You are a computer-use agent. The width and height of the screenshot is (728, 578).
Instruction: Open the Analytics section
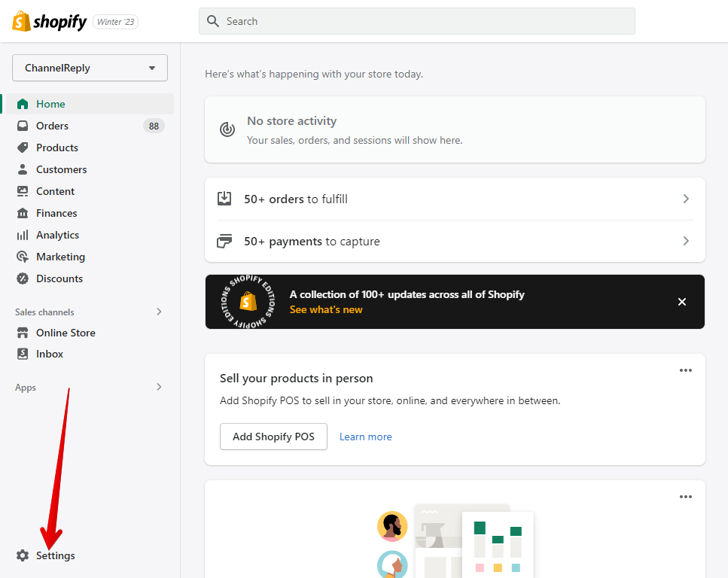57,235
